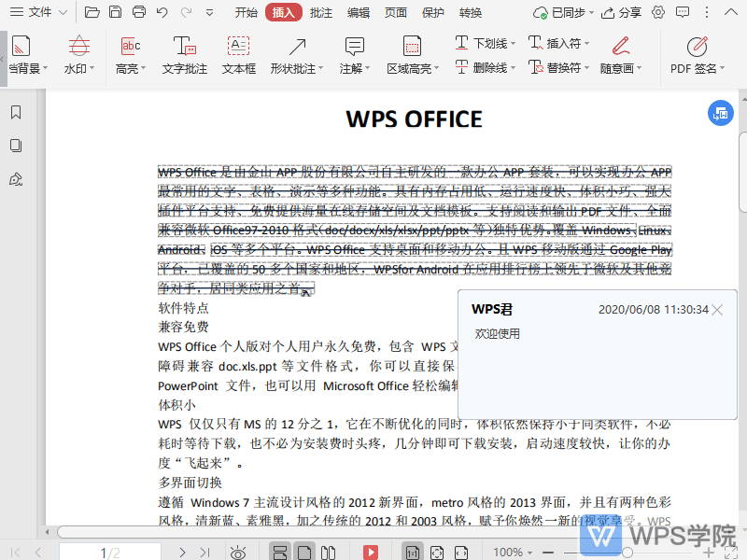Switch to the 编辑 tab
The width and height of the screenshot is (747, 560).
(359, 13)
